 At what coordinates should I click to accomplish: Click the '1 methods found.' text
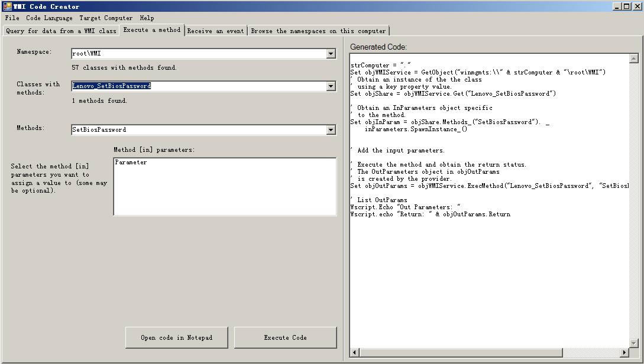(99, 100)
